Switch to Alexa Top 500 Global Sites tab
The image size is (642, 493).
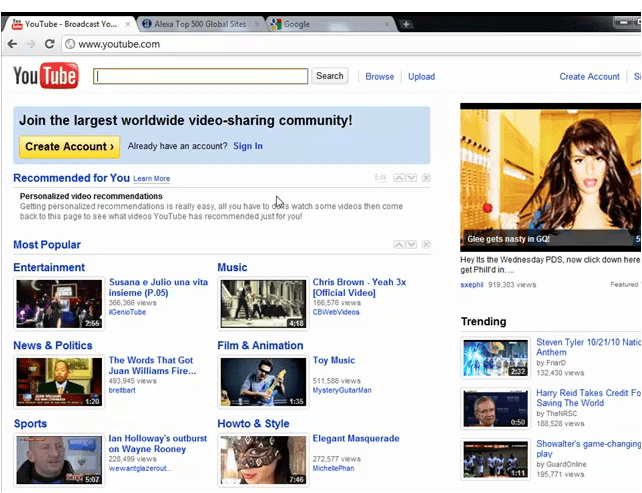point(200,24)
